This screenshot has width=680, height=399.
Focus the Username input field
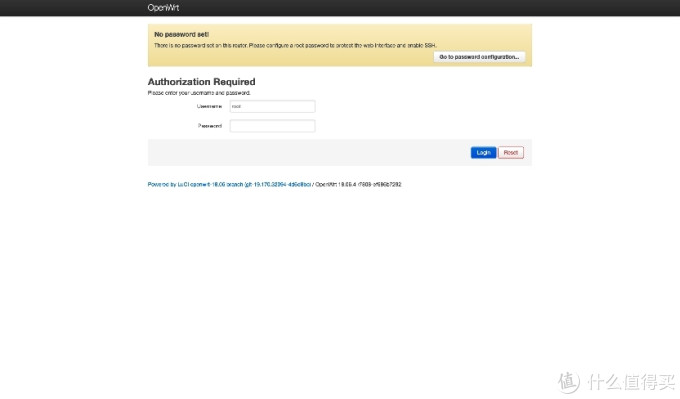coord(272,106)
